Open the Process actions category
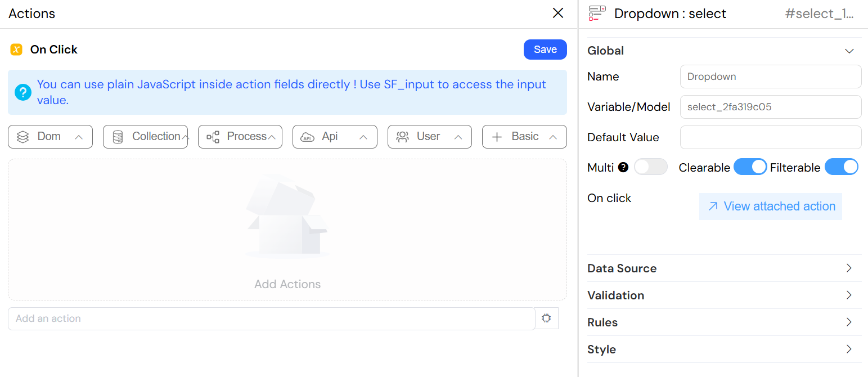Viewport: 868px width, 377px height. point(240,137)
